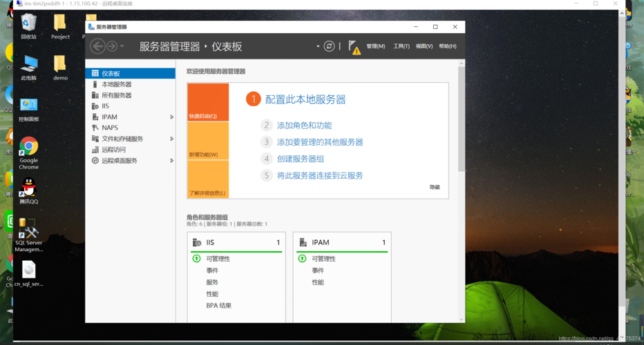The width and height of the screenshot is (644, 345).
Task: Click the back navigation arrow in Server Manager
Action: pyautogui.click(x=97, y=46)
